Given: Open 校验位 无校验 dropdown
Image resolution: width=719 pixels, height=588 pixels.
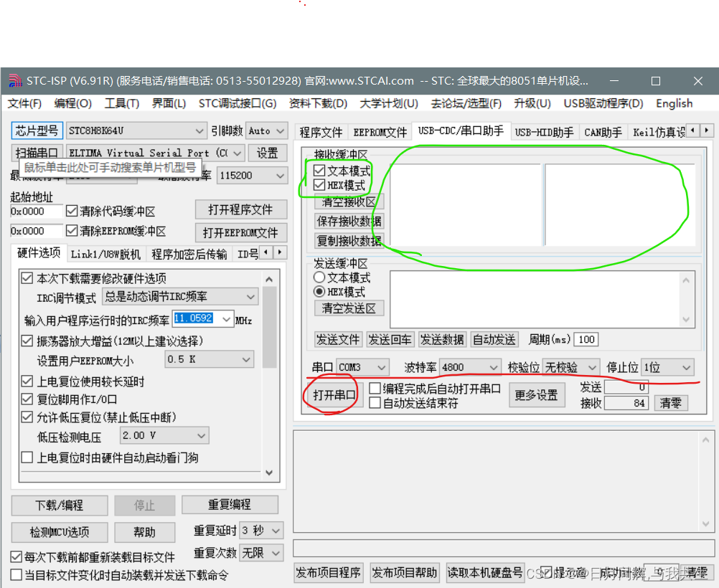Looking at the screenshot, I should (571, 367).
